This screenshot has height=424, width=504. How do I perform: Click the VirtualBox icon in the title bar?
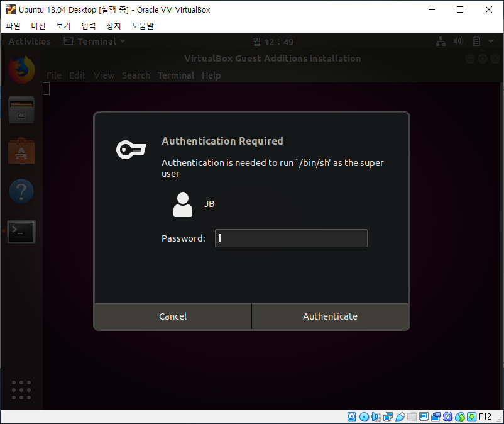(11, 9)
